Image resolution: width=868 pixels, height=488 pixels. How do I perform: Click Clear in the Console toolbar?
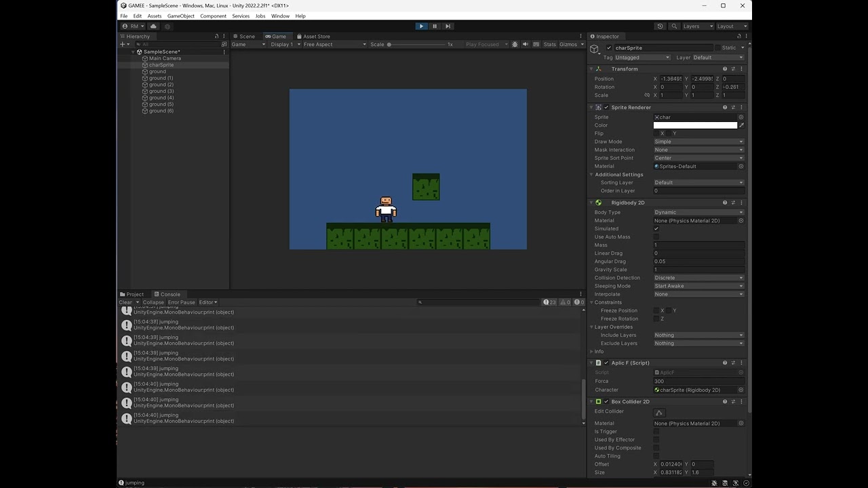(125, 302)
